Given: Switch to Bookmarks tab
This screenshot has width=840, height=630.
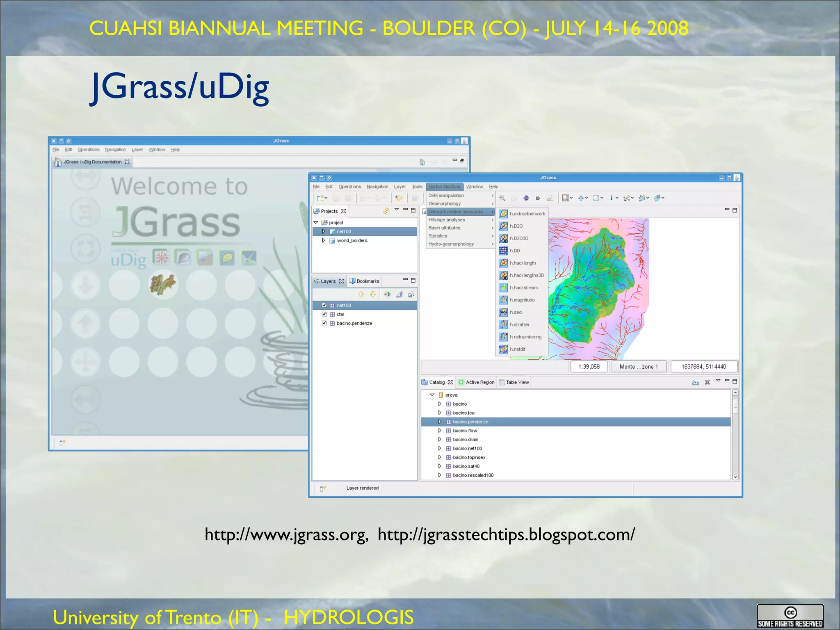Looking at the screenshot, I should coord(364,281).
